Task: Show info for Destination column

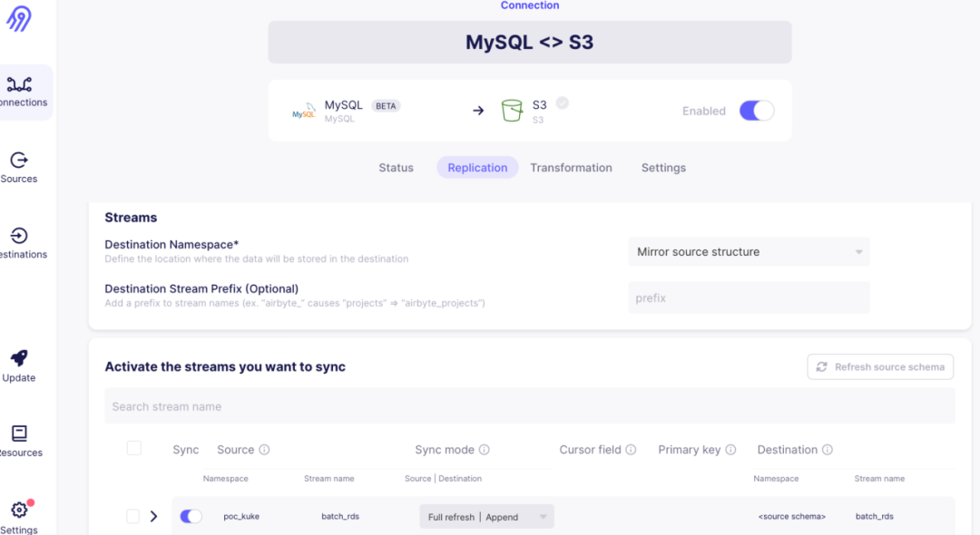Action: tap(828, 450)
